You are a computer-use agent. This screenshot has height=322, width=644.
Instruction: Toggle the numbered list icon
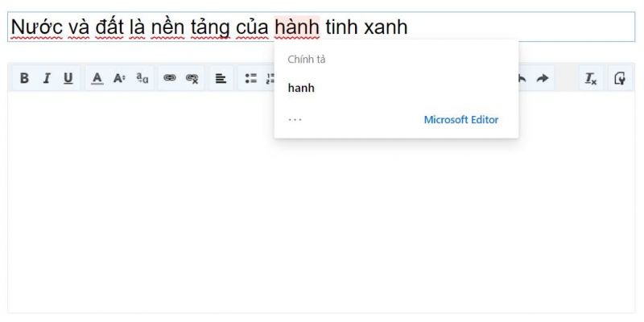pos(270,78)
